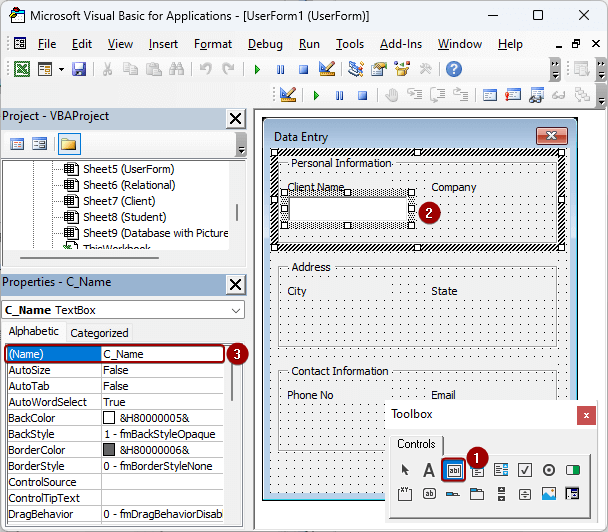This screenshot has height=532, width=608.
Task: Choose the ListBox control in Toolbox
Action: [501, 469]
